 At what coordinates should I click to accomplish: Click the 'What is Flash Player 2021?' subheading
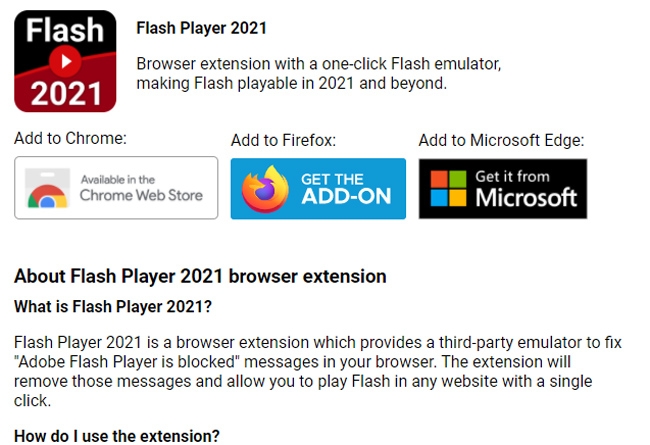click(x=113, y=306)
